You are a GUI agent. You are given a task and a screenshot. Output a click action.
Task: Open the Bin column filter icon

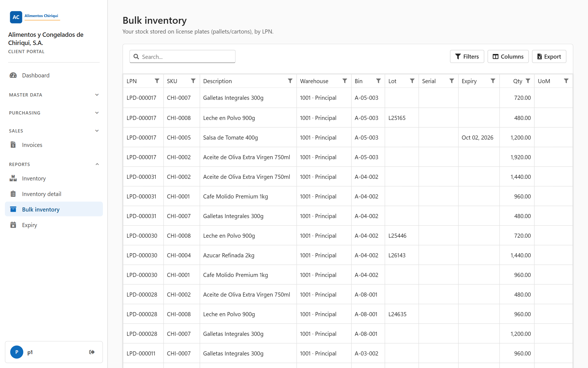click(x=378, y=81)
